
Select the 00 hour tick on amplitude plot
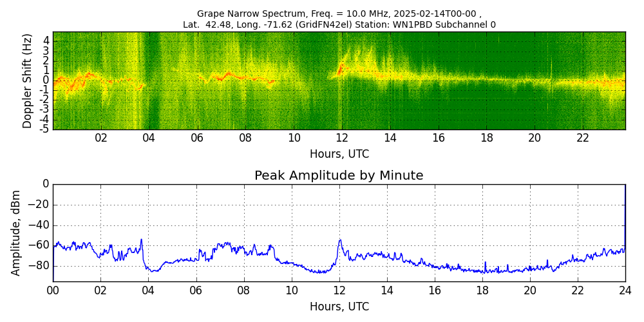point(53,290)
